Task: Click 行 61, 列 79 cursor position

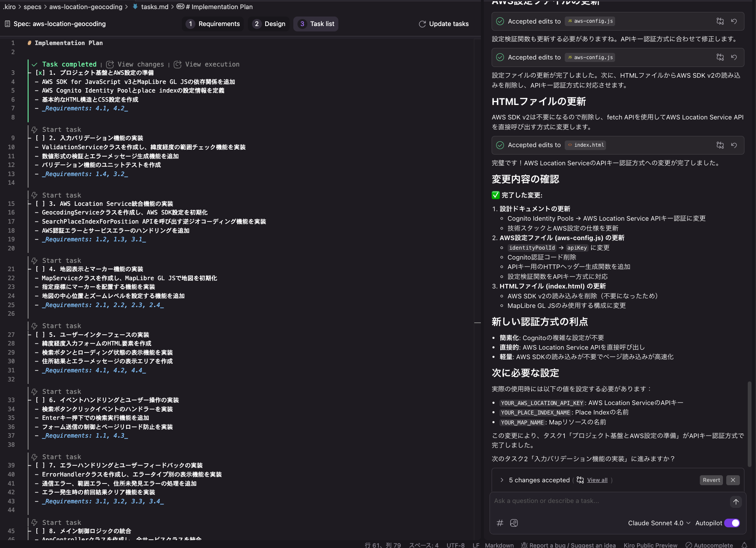Action: [383, 545]
